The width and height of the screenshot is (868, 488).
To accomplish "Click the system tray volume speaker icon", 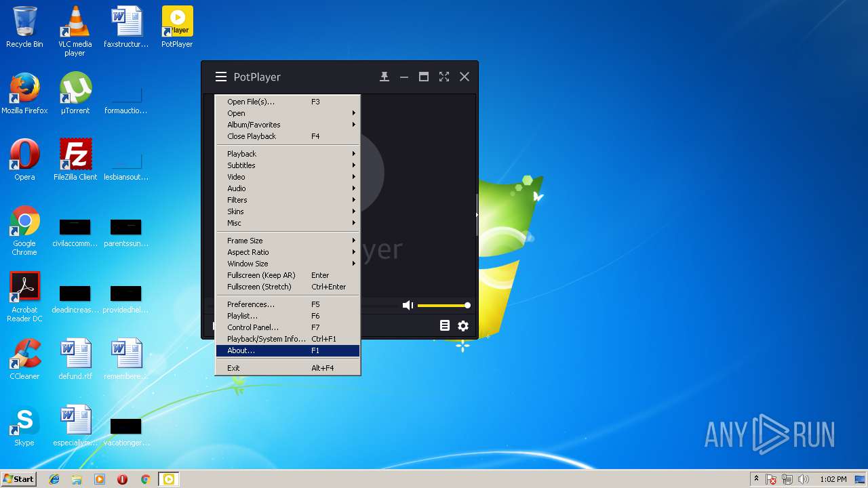I will click(x=804, y=479).
